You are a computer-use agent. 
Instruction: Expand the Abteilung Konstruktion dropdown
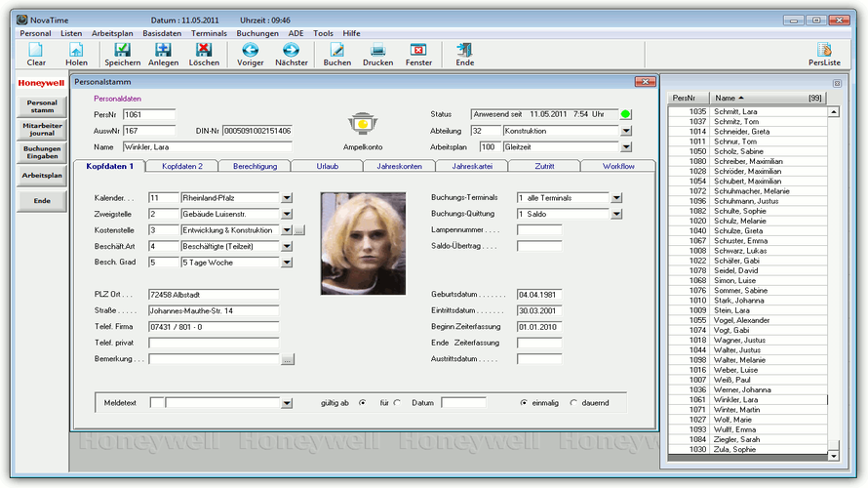point(626,131)
